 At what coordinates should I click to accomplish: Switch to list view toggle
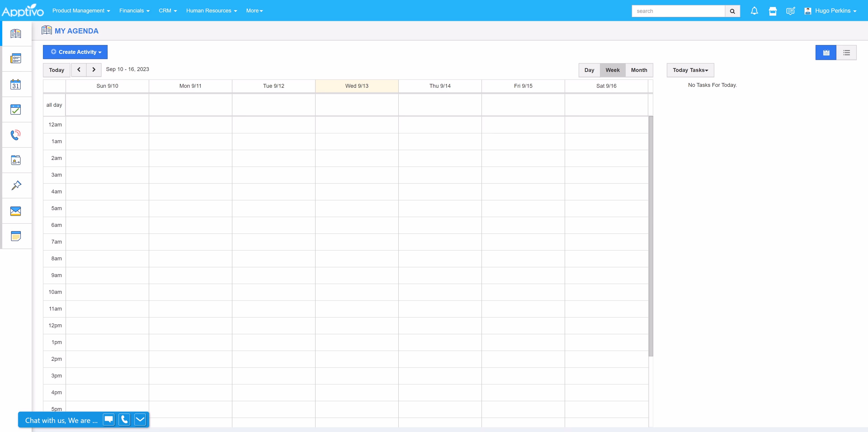pos(846,53)
